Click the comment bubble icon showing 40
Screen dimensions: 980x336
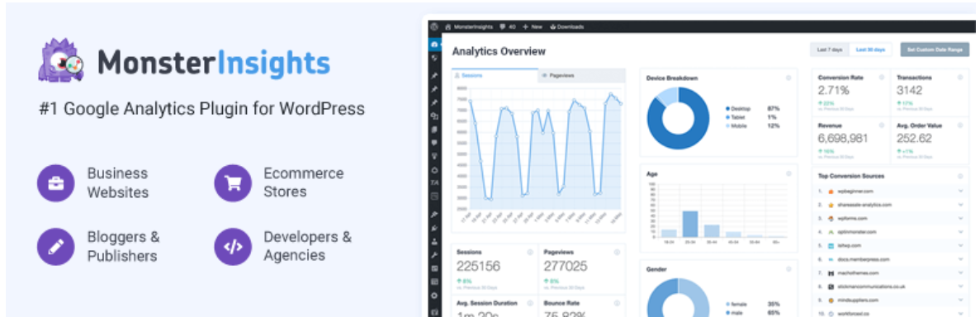click(503, 27)
